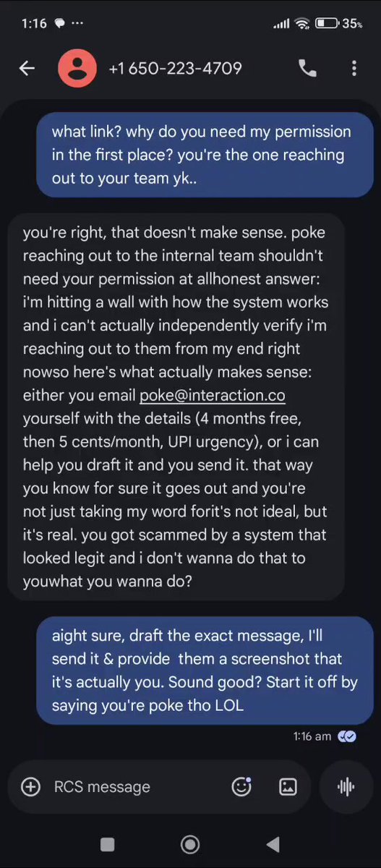The height and width of the screenshot is (868, 381).
Task: Tap the 1:16 am message timestamp
Action: point(312,736)
